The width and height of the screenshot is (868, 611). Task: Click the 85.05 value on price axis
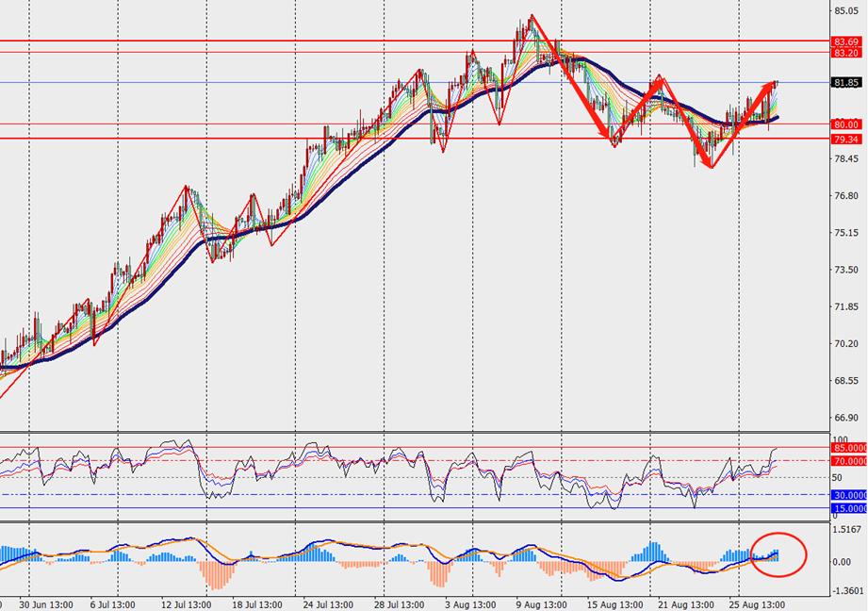click(x=845, y=11)
